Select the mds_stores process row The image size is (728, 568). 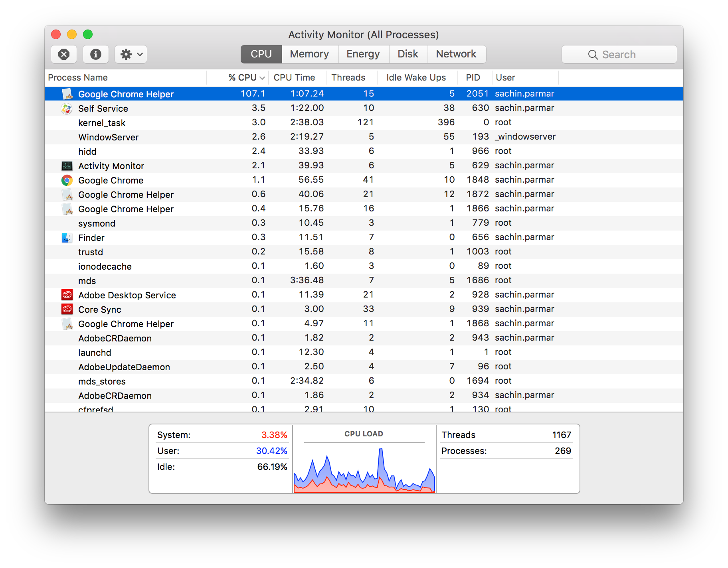point(364,381)
